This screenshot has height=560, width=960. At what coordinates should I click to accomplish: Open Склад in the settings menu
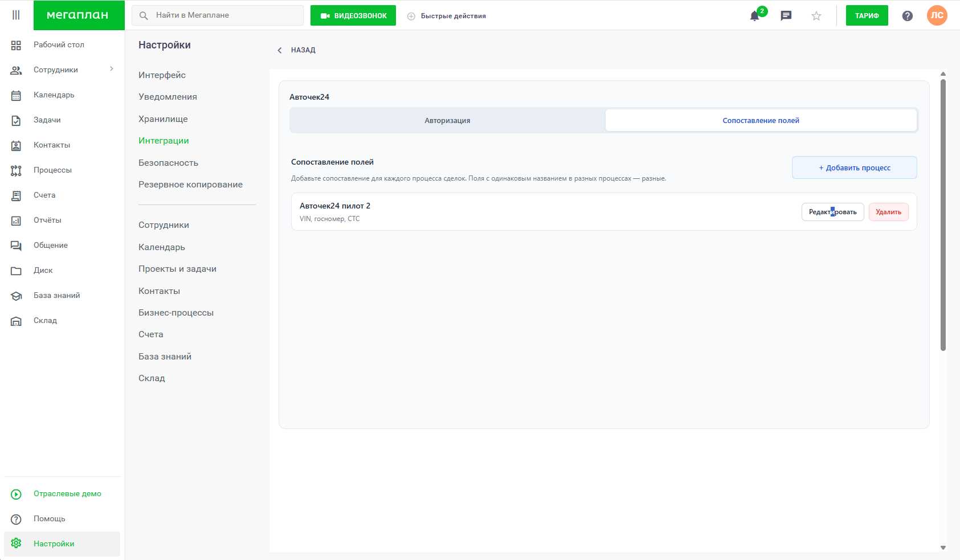(152, 378)
